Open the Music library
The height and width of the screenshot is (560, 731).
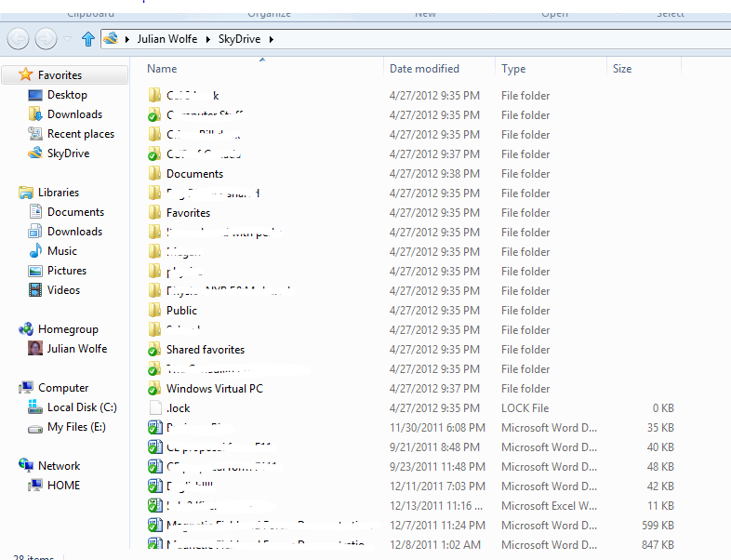coord(62,251)
